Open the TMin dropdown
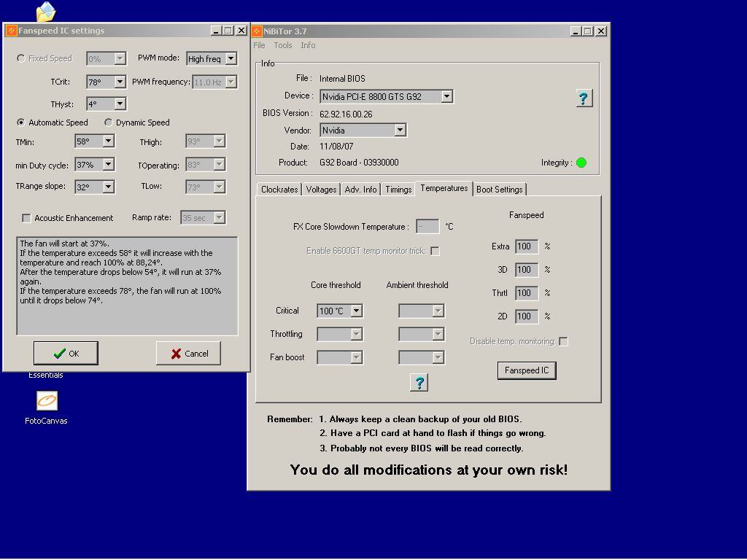The height and width of the screenshot is (560, 747). [109, 141]
